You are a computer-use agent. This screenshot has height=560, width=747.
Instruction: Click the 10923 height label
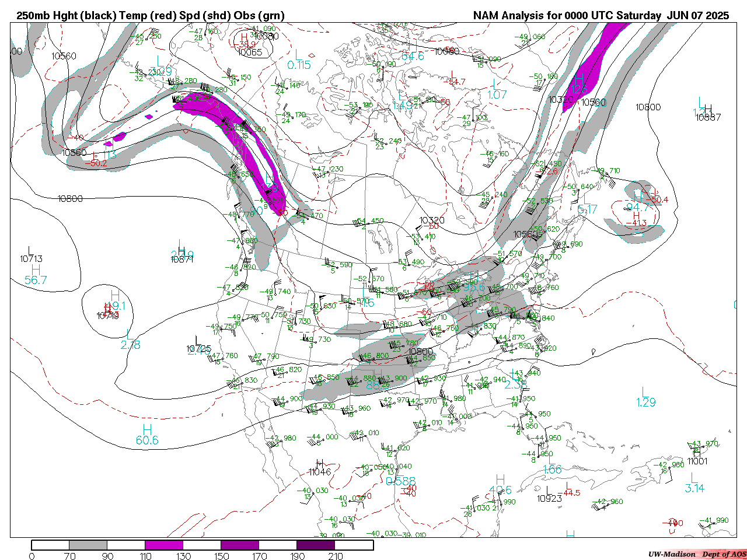click(549, 498)
